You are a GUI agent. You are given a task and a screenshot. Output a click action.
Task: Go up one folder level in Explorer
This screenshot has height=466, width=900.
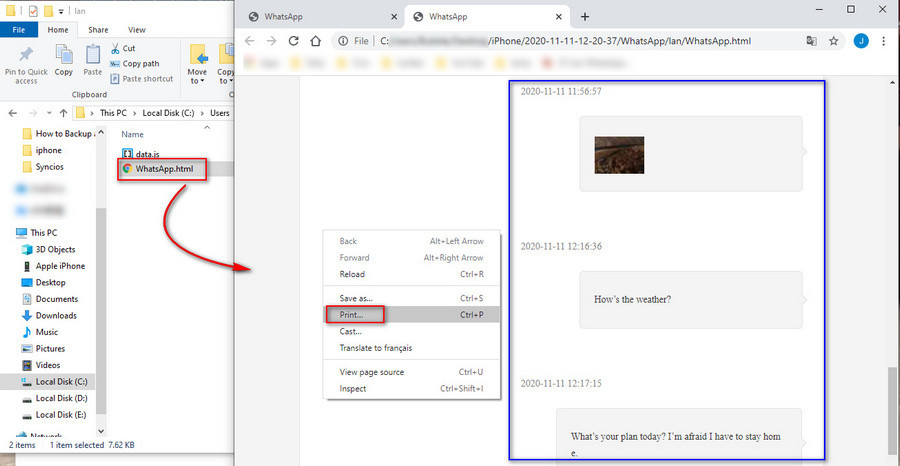64,113
